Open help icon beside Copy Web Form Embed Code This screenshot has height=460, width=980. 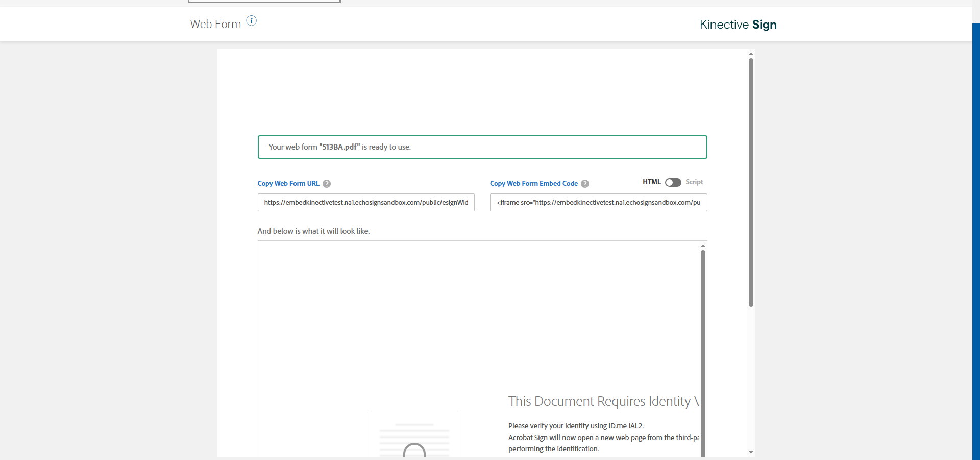(585, 184)
